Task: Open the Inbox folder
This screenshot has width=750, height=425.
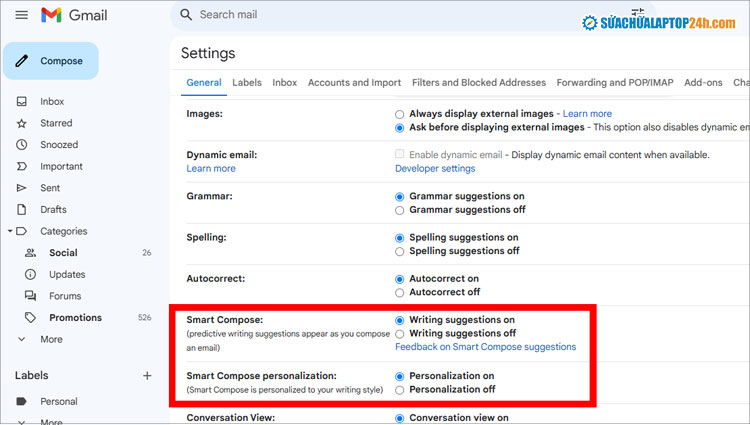Action: tap(52, 101)
